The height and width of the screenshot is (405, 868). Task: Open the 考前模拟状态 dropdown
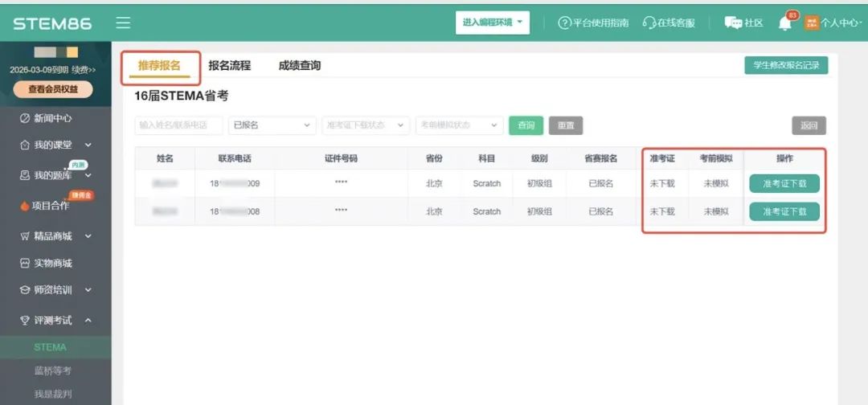[459, 125]
